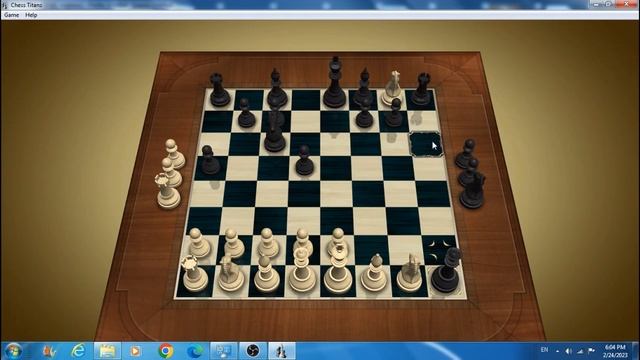Open the volume control in the tray
This screenshot has height=360, width=640.
[x=569, y=351]
